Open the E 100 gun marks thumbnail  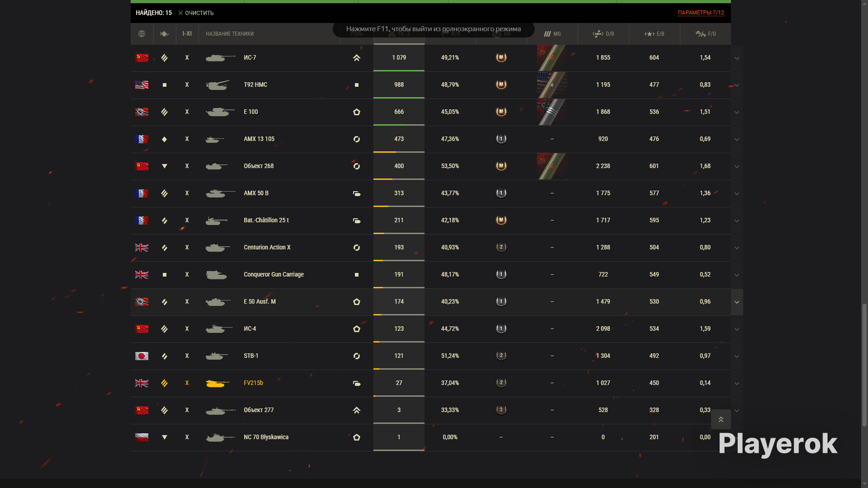click(552, 112)
